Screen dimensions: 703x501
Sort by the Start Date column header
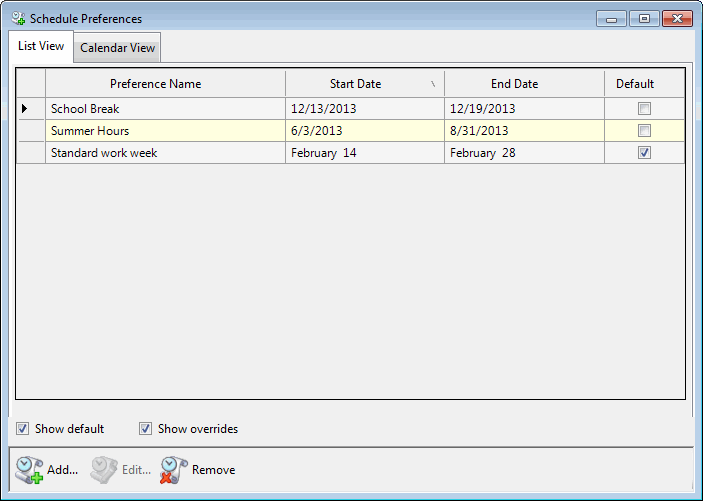356,84
